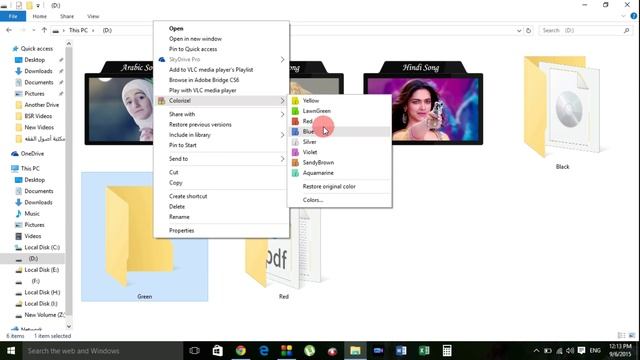
Task: Click the Help question mark icon
Action: tap(633, 16)
